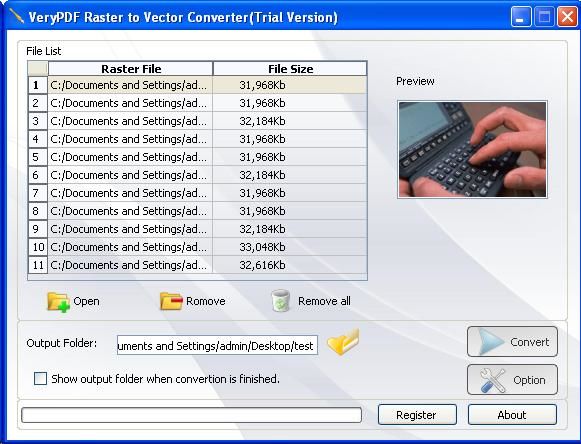Select row 10 file path in list

point(130,247)
